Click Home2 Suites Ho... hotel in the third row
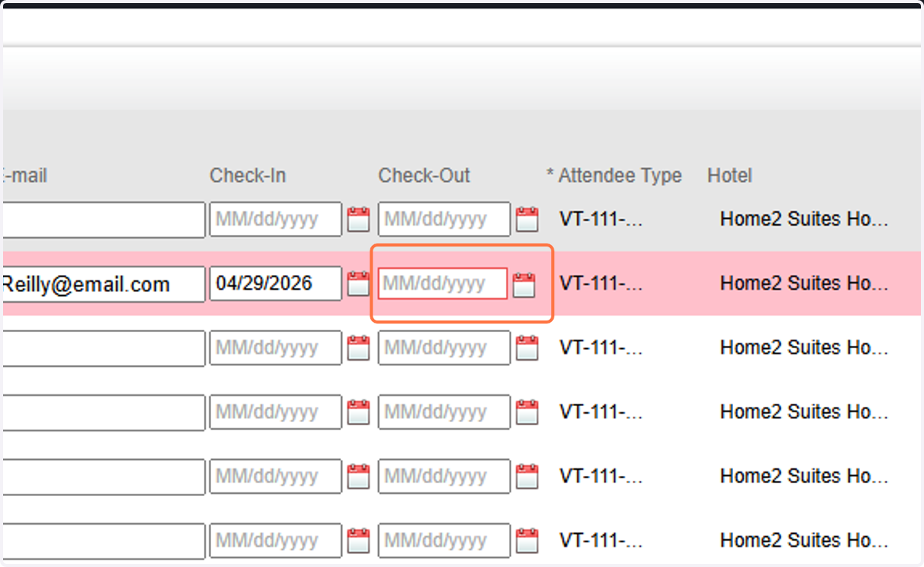Viewport: 924px width, 567px height. tap(805, 348)
